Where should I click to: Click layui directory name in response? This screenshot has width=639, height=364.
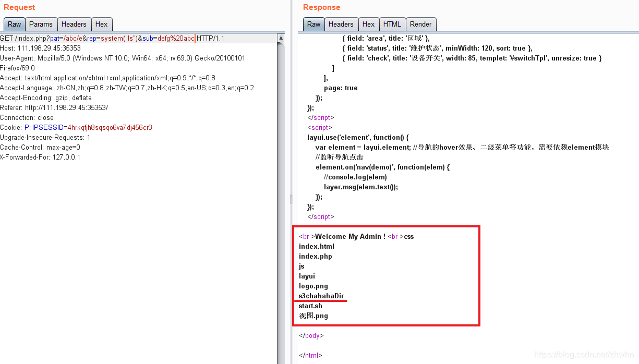pos(307,276)
